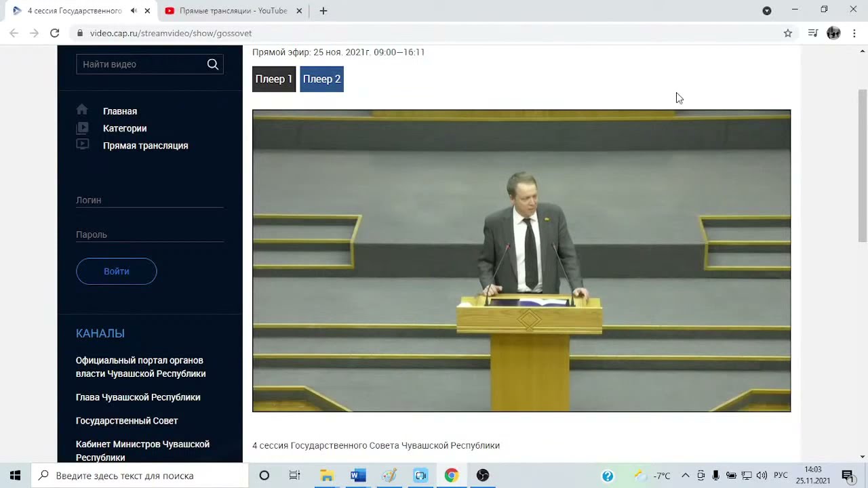Click the browser forward arrow
Screen dimensions: 868x488
pos(34,33)
